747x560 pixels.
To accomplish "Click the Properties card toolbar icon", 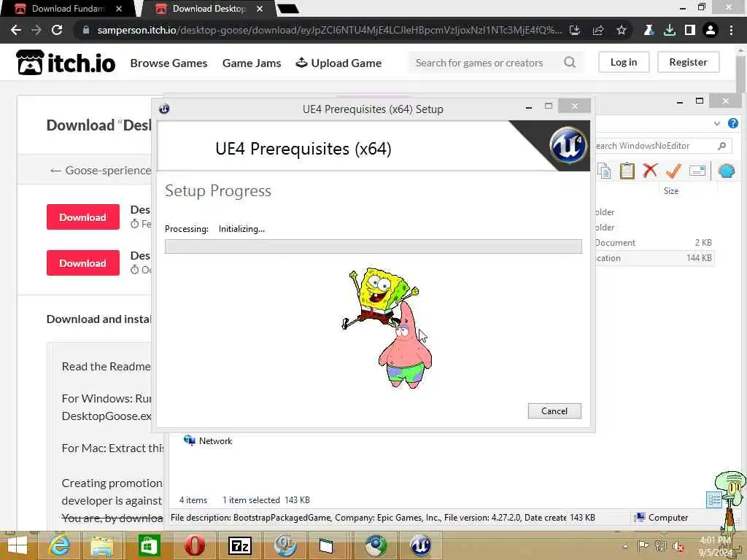I will coord(697,171).
